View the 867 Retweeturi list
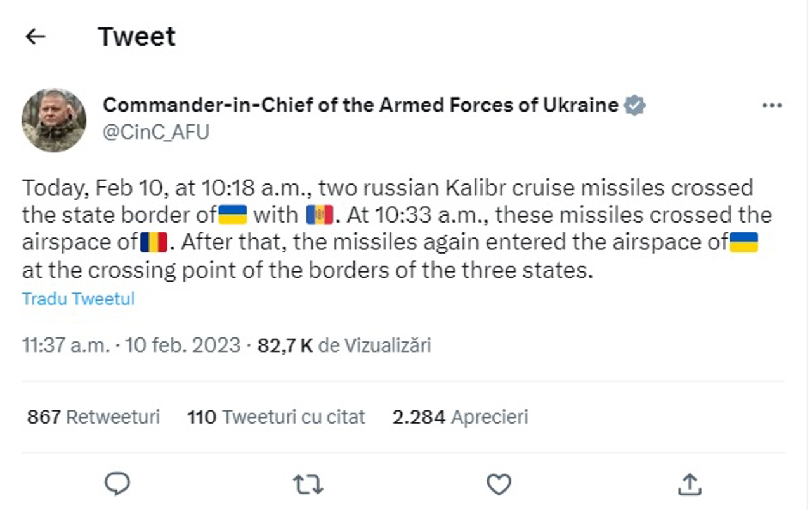Image resolution: width=812 pixels, height=510 pixels. 93,417
